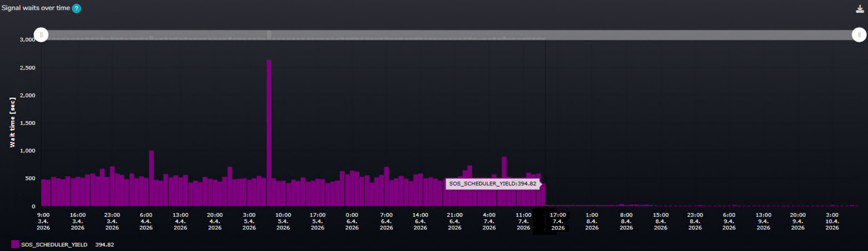Click the 1:00 8.4. 2026 axis label

[x=592, y=221]
